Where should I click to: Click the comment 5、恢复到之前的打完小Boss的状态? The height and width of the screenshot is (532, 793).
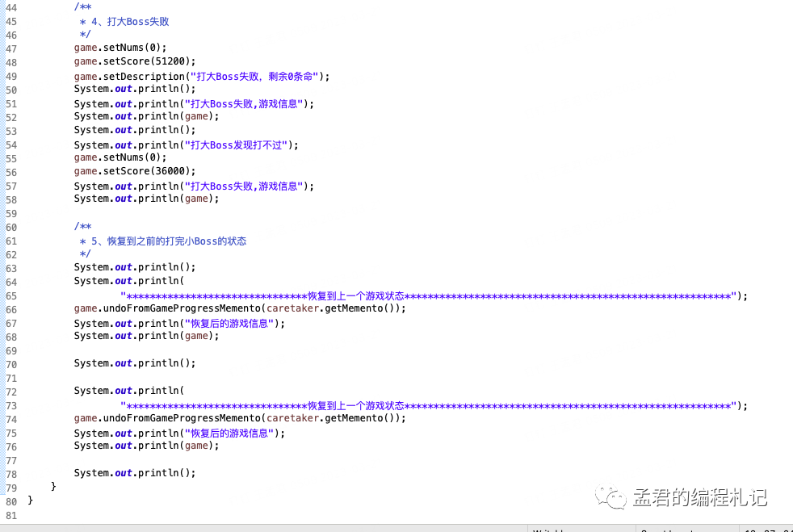tap(169, 241)
